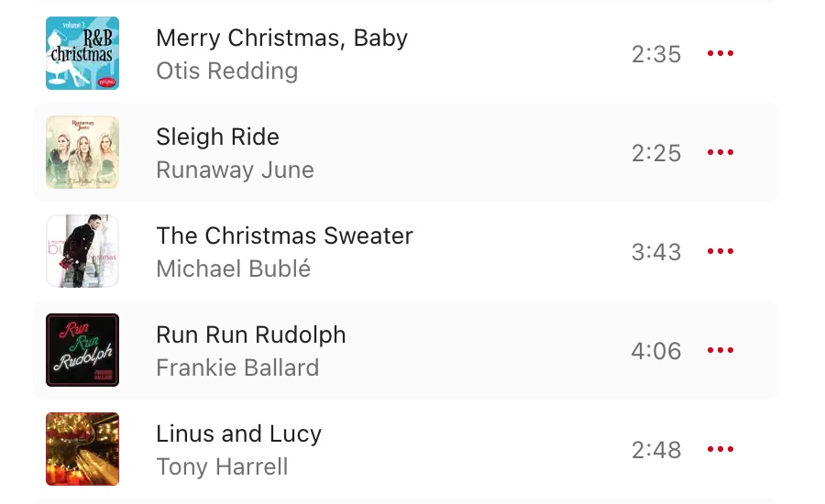
Task: Open artist Michael Bublé
Action: coord(233,269)
